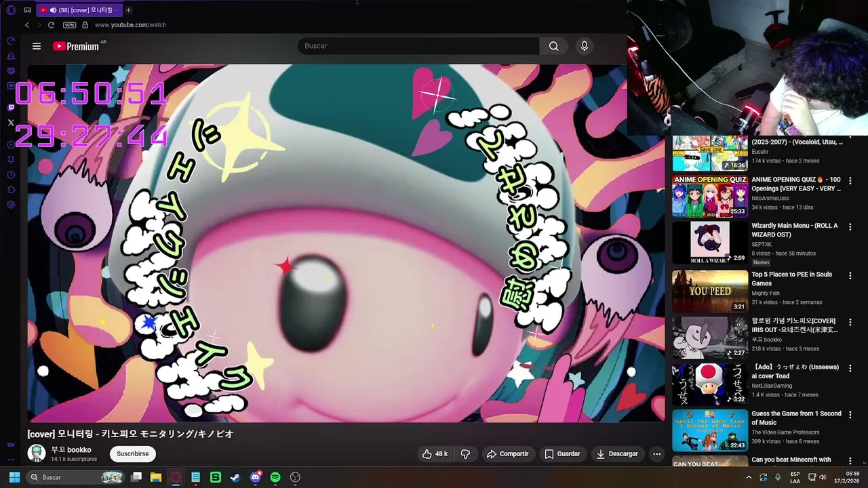This screenshot has width=868, height=488.
Task: Click the Descargar download button
Action: (616, 453)
